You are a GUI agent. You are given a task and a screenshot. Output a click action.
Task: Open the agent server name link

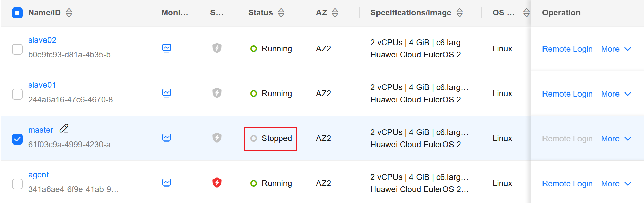[38, 175]
